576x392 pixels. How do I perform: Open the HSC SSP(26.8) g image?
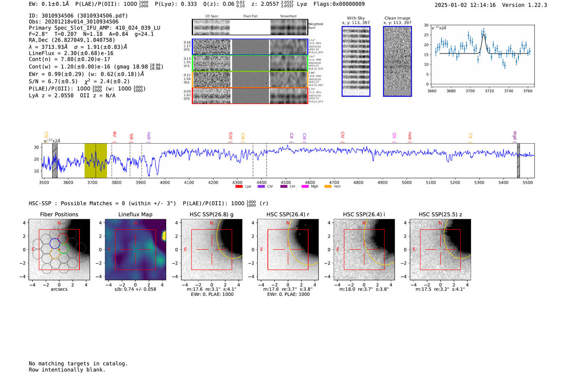[x=211, y=250]
